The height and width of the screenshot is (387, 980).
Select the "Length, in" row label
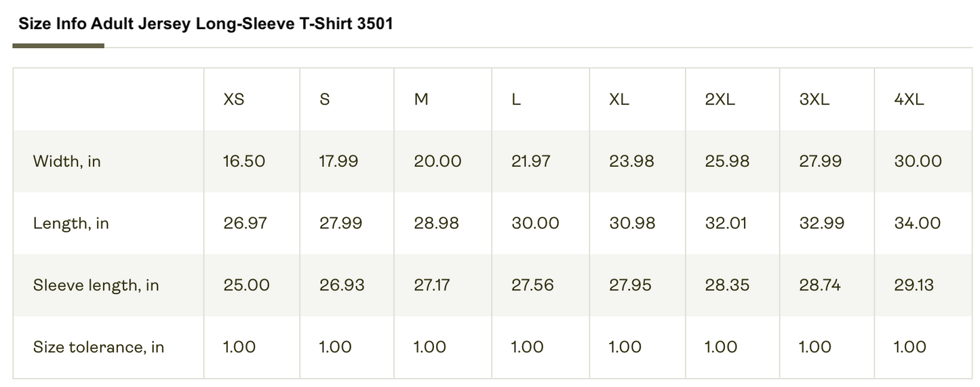tap(71, 224)
